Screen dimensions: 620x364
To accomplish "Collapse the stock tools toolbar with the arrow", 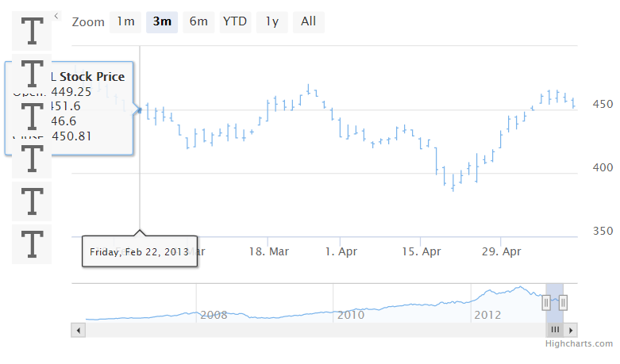I will (x=56, y=16).
